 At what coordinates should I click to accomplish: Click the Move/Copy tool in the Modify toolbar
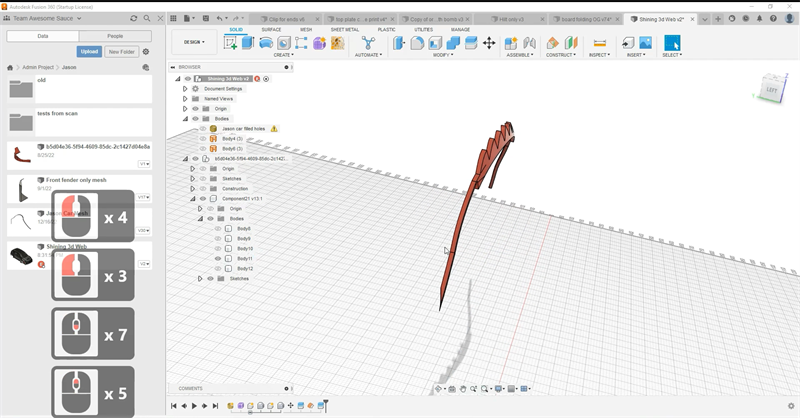[x=489, y=43]
